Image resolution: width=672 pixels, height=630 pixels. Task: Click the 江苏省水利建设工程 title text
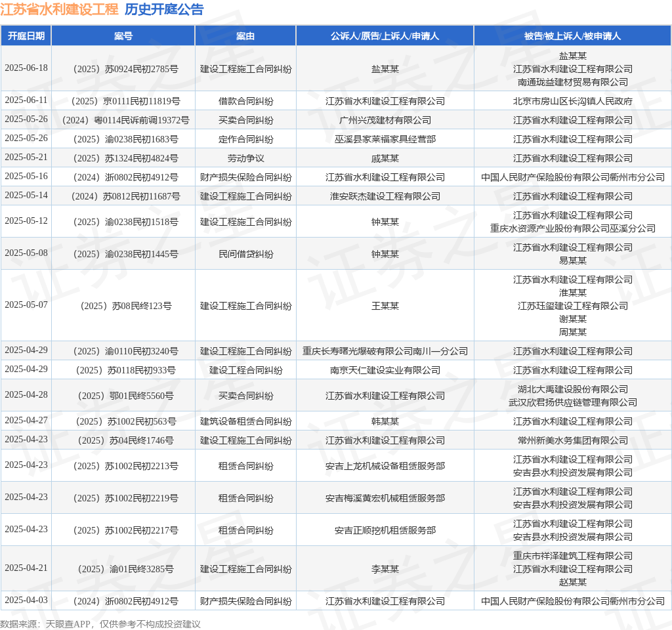[x=59, y=9]
